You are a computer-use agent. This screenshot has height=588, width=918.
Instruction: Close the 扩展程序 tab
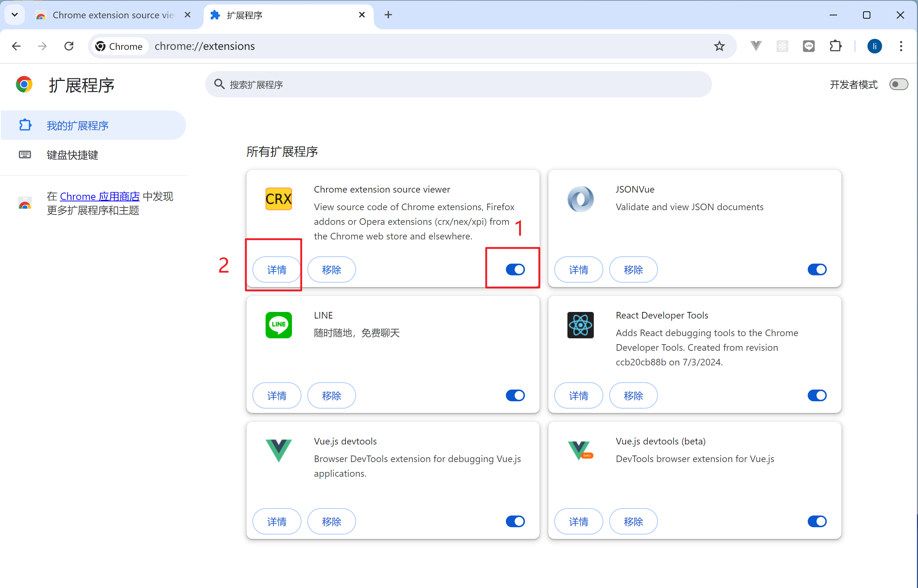pyautogui.click(x=362, y=15)
